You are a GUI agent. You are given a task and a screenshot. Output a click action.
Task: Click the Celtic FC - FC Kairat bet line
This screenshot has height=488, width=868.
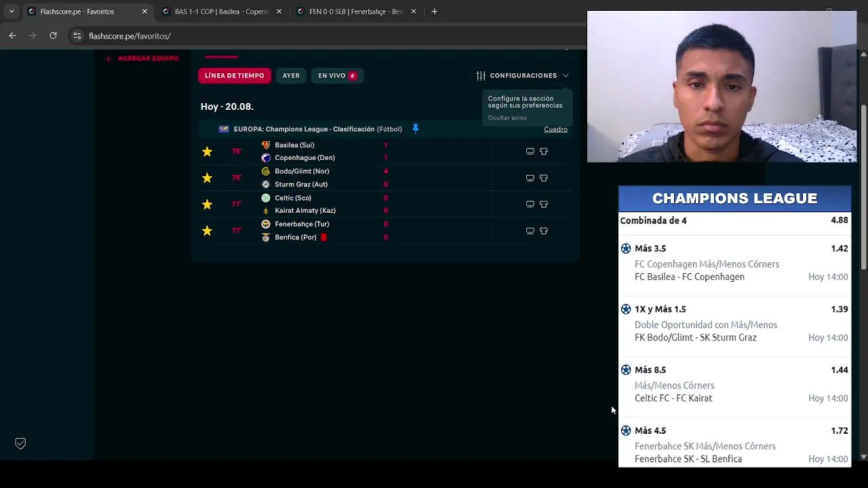click(x=673, y=399)
